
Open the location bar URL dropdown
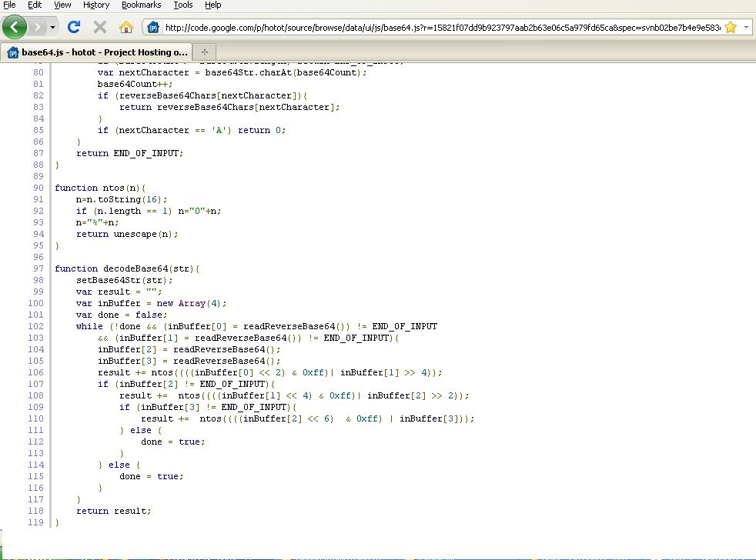[748, 25]
